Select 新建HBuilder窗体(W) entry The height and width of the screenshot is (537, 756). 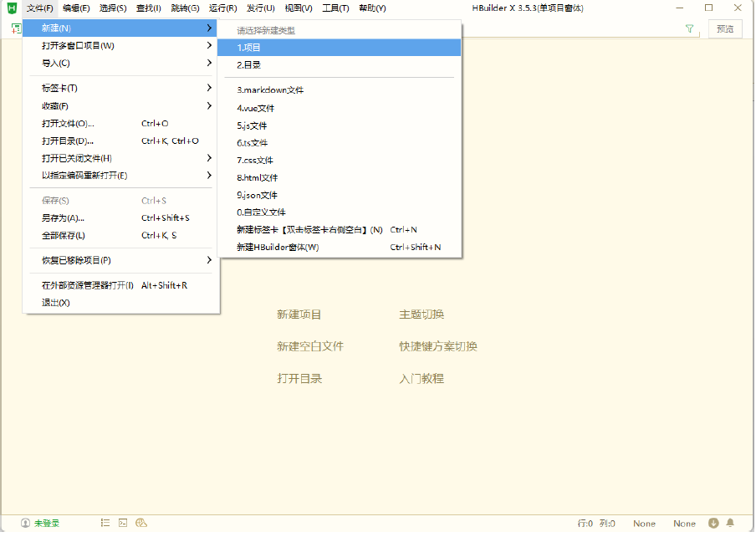(x=340, y=248)
